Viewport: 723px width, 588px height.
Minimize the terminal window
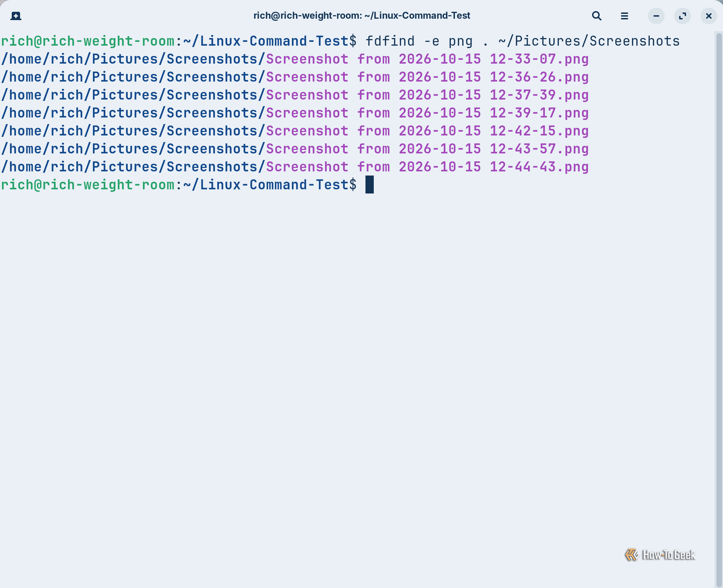tap(656, 16)
